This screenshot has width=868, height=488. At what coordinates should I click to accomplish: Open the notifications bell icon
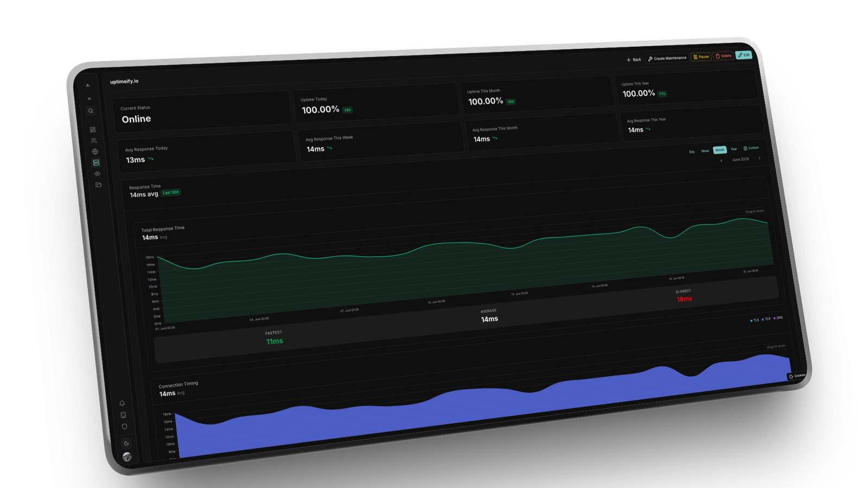[122, 403]
